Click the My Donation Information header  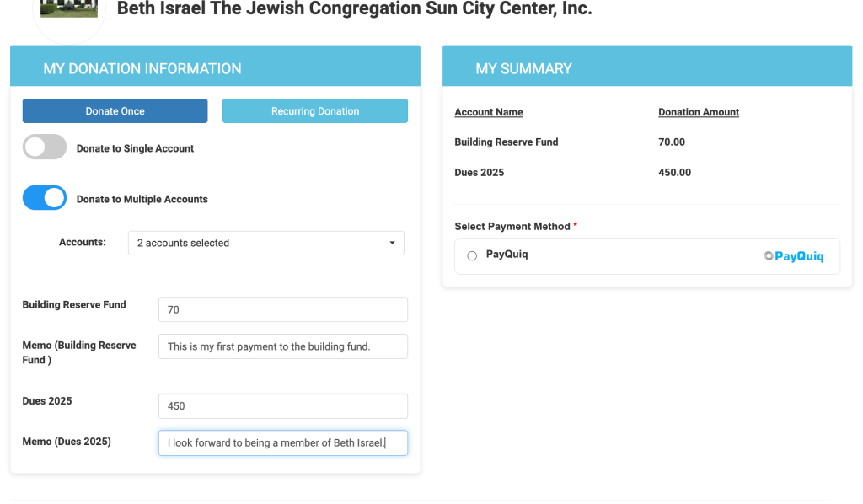(x=142, y=68)
